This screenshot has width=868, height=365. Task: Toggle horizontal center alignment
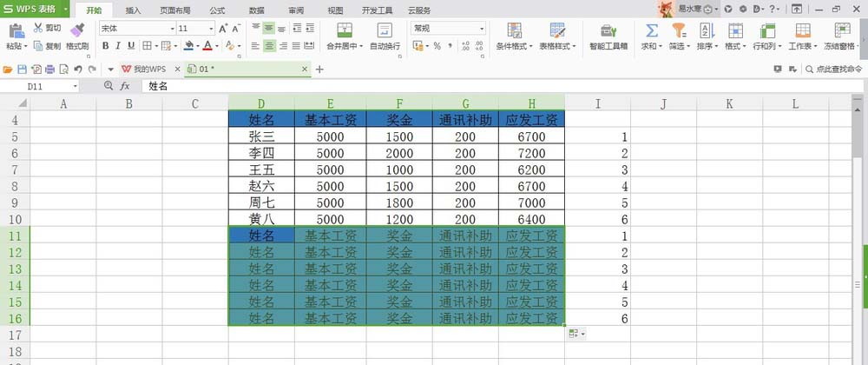coord(269,46)
